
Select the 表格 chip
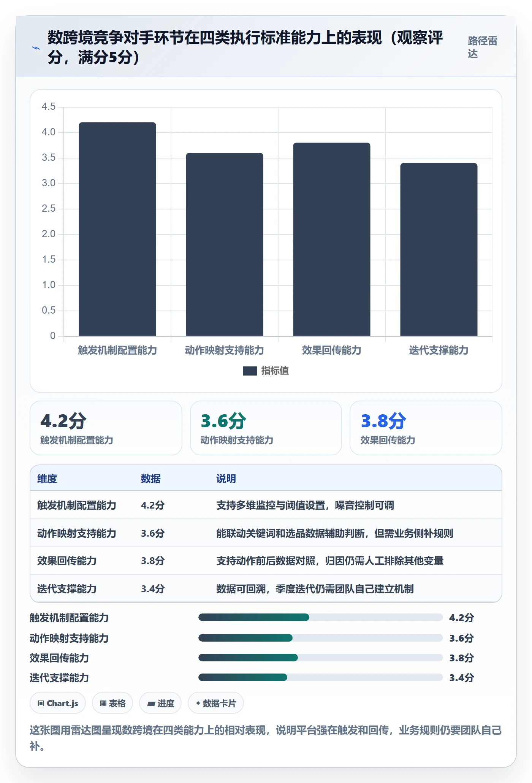pos(112,703)
